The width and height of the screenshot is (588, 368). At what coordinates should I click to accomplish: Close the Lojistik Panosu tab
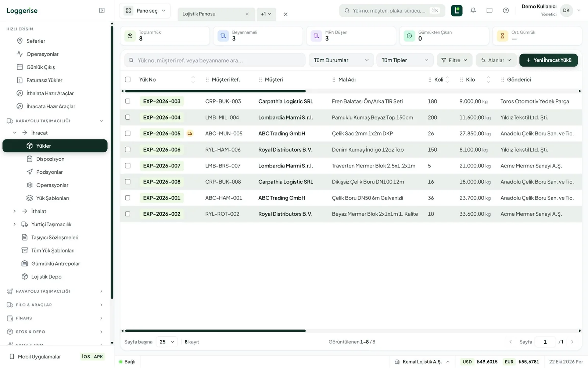tap(247, 14)
